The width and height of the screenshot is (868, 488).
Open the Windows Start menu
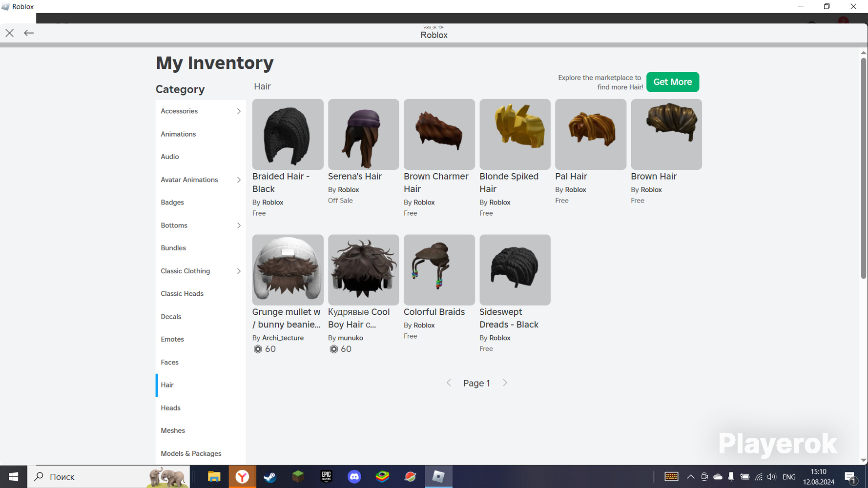14,477
